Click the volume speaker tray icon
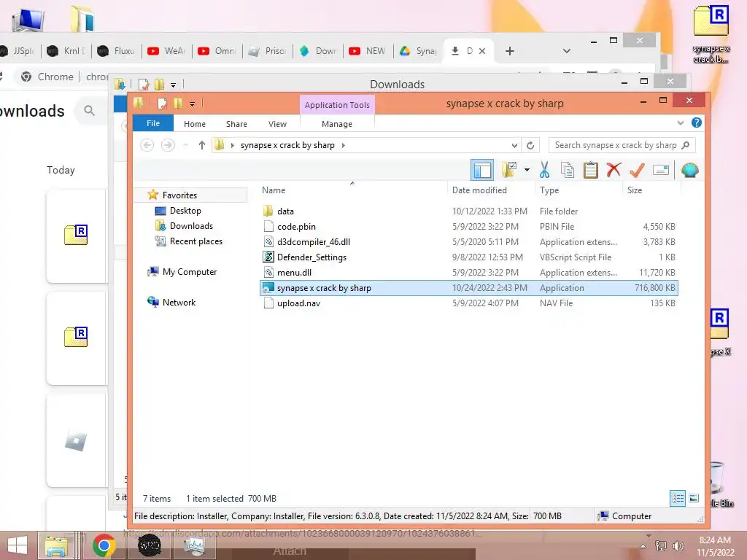This screenshot has width=747, height=560. point(678,545)
